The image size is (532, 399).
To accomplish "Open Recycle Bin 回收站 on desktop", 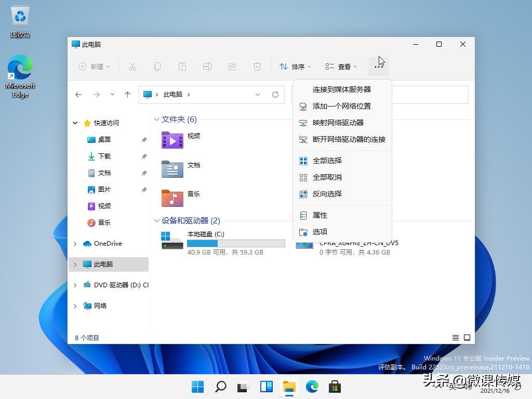I will click(x=20, y=18).
